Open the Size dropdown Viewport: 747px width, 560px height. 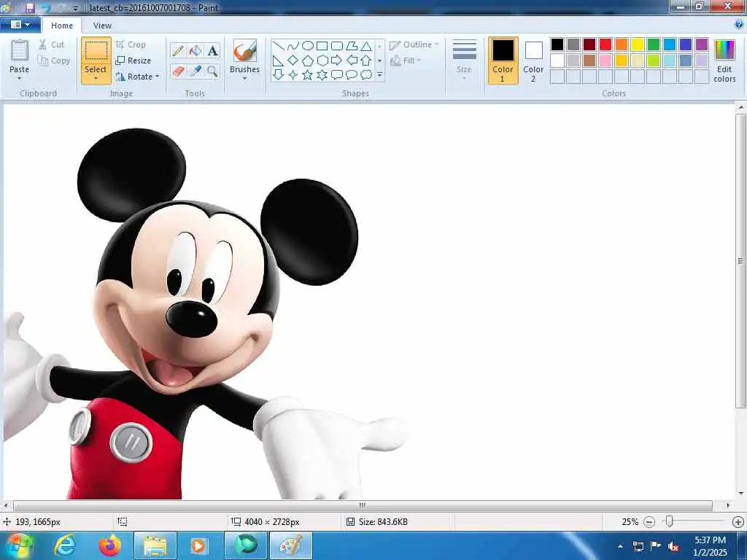(464, 60)
